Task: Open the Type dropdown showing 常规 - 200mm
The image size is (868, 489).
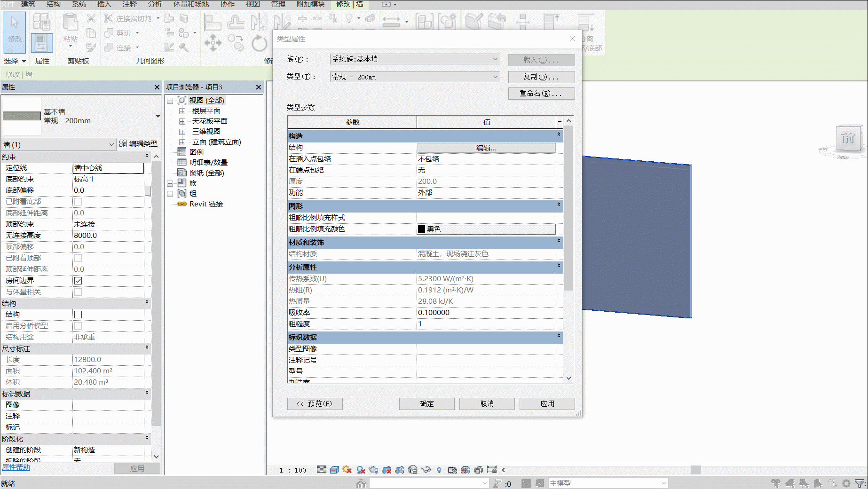Action: (x=415, y=77)
